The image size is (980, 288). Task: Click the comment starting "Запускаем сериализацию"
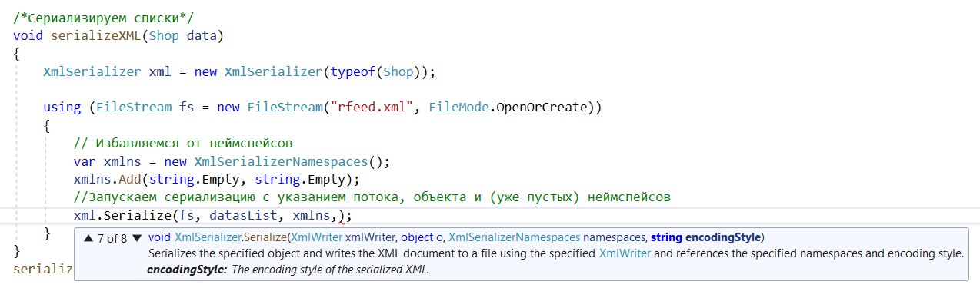pos(372,197)
